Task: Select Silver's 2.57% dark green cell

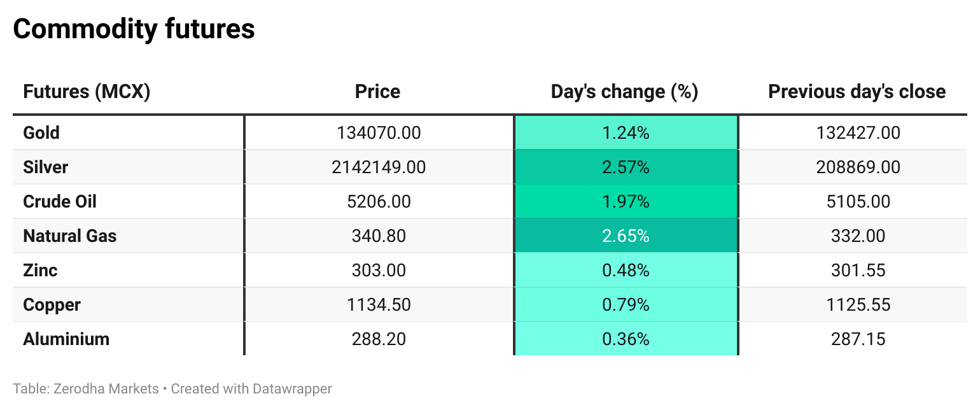Action: 626,167
